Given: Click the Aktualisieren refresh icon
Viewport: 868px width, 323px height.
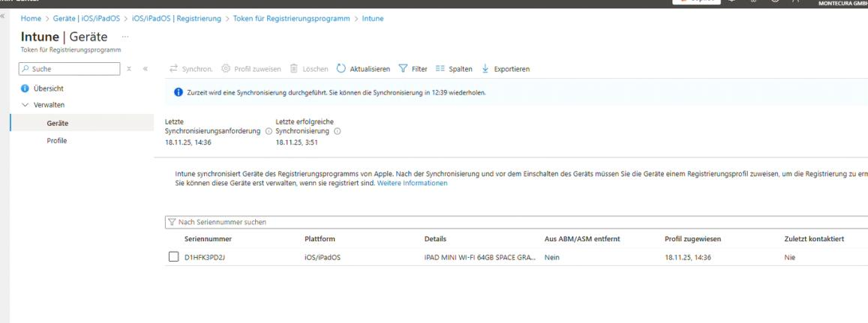Looking at the screenshot, I should (x=341, y=69).
